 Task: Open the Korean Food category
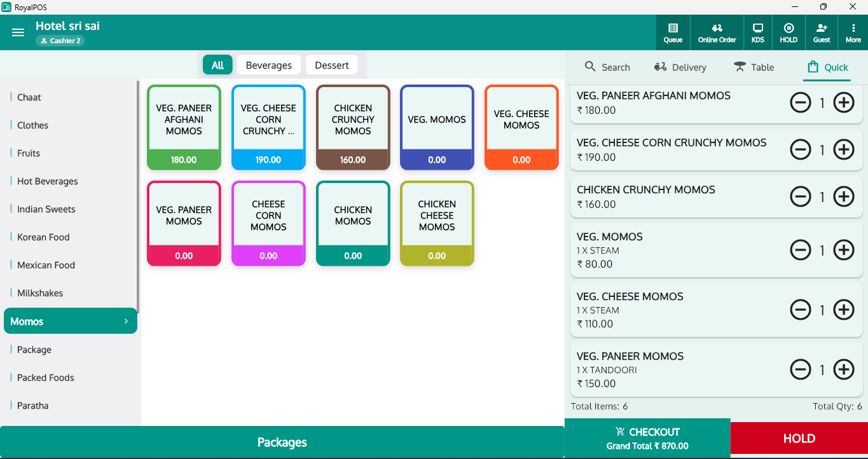(70, 237)
